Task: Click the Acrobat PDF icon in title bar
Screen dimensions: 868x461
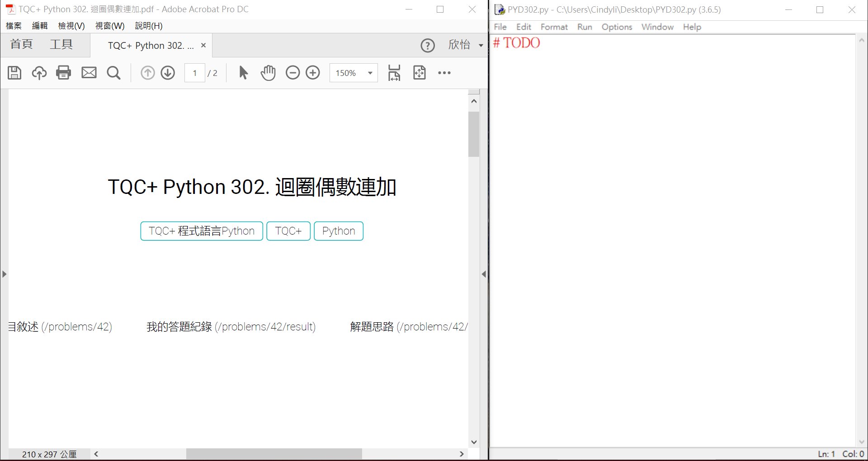Action: [x=10, y=9]
